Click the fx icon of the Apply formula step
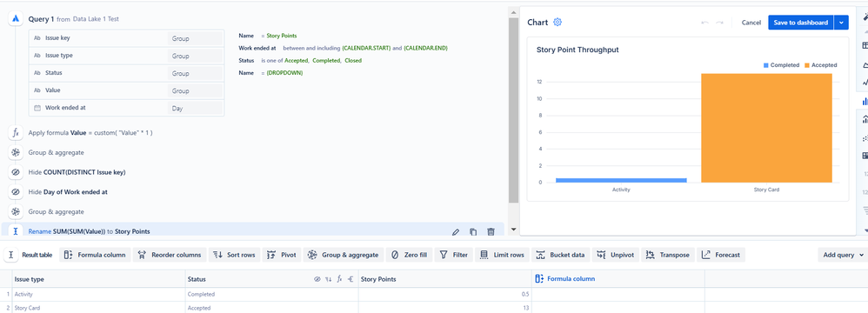 (16, 133)
